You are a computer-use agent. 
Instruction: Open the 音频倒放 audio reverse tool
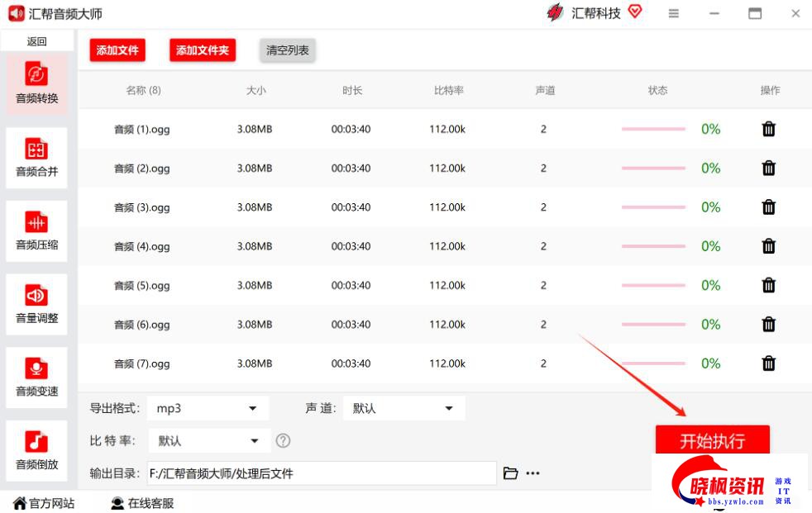click(x=36, y=451)
